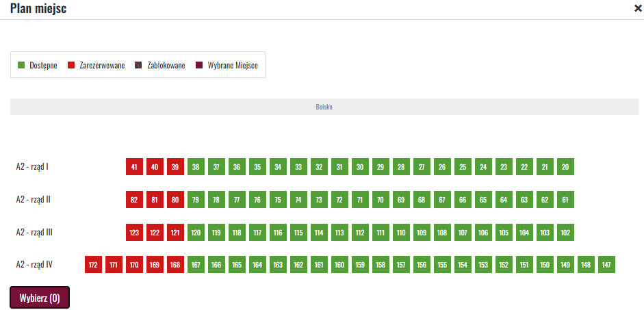The width and height of the screenshot is (644, 310).
Task: Pick seat 30 in rząd I
Action: point(360,167)
